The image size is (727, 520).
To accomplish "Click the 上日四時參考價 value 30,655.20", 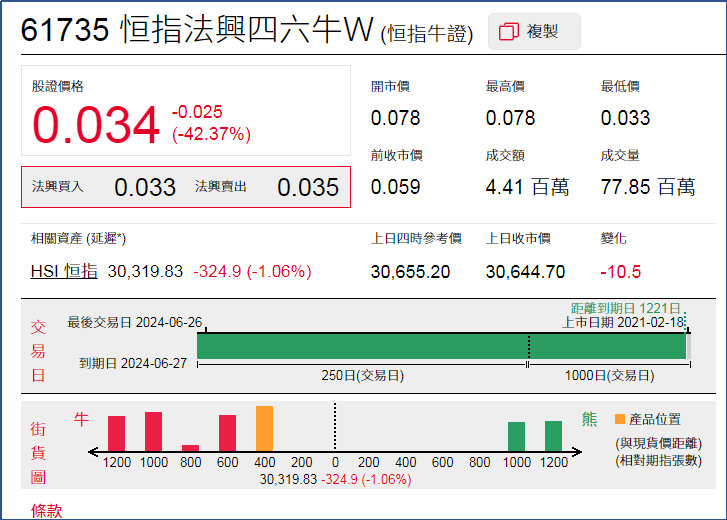I will point(410,272).
